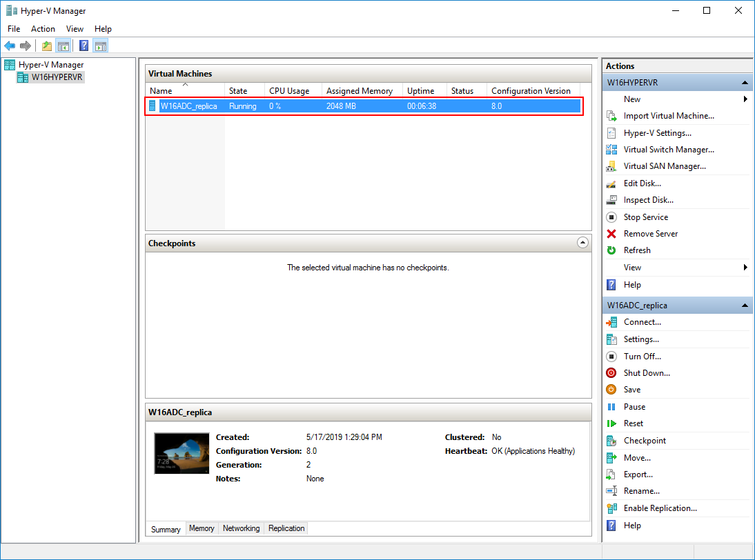Click the Hyper-V Settings... action
The width and height of the screenshot is (755, 560).
click(657, 133)
